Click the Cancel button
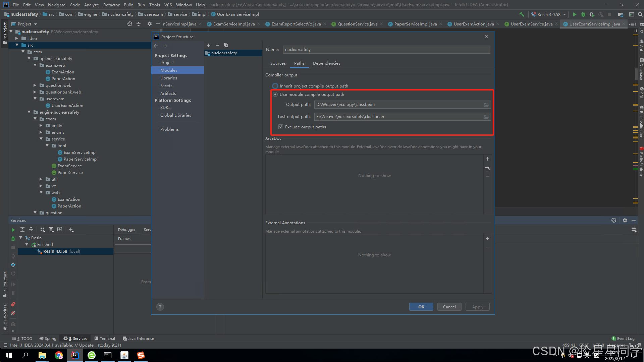The height and width of the screenshot is (362, 644). coord(449,307)
